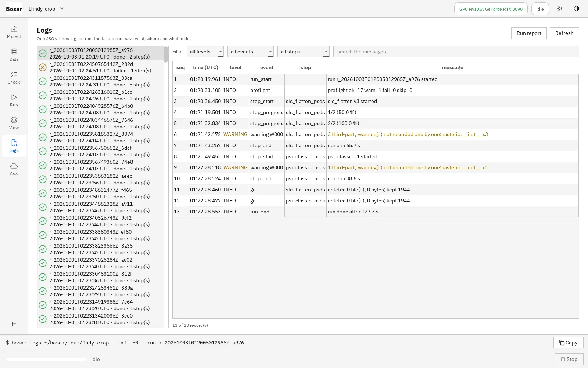Click the done status icon of run _64b0
The width and height of the screenshot is (588, 368).
point(43,109)
